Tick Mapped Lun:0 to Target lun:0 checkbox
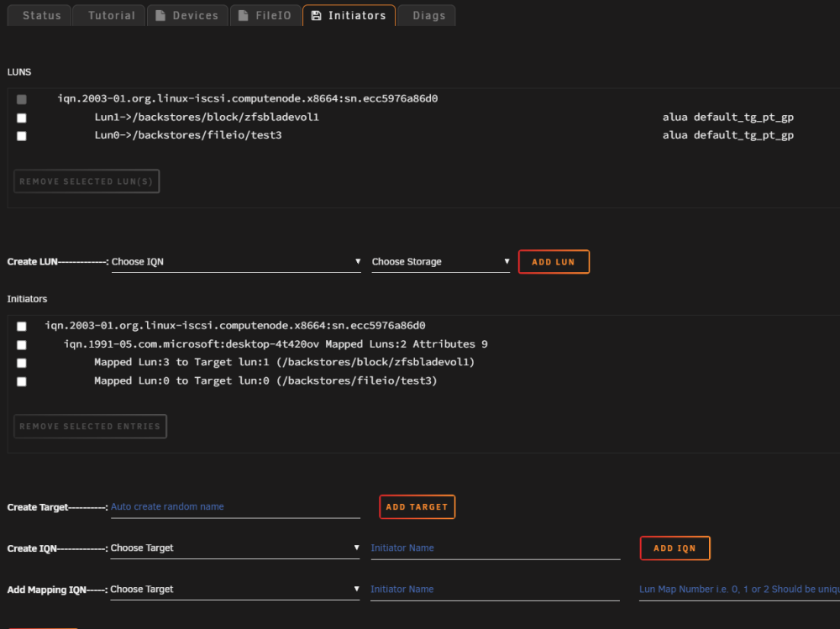 pos(22,381)
